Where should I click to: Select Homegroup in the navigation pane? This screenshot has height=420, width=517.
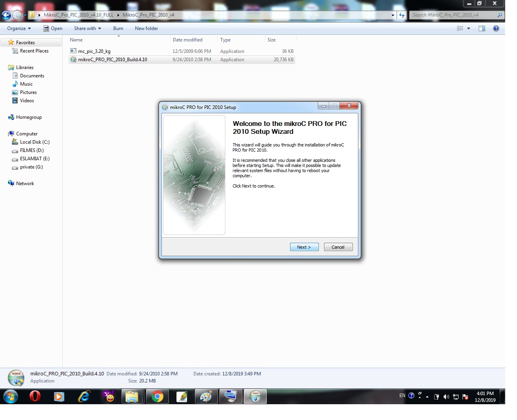(x=25, y=117)
